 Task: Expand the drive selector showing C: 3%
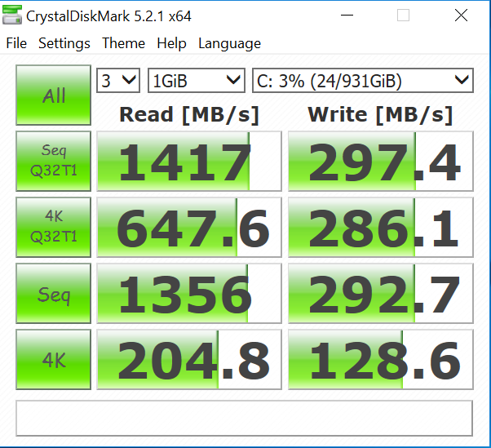(363, 81)
